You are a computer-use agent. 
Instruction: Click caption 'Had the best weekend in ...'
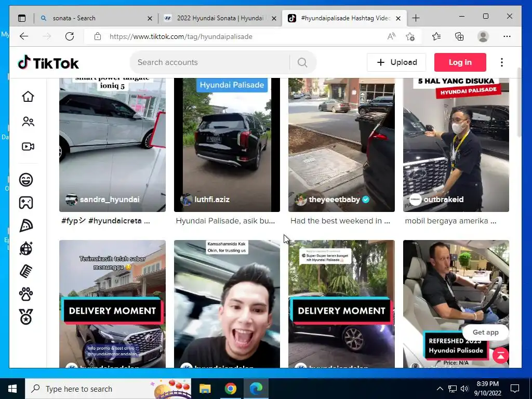pyautogui.click(x=340, y=221)
